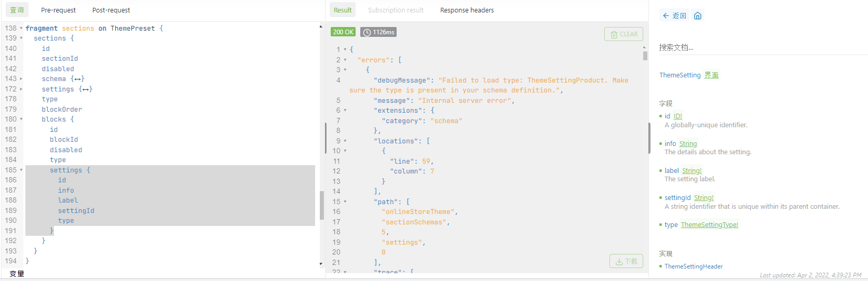The width and height of the screenshot is (868, 281).
Task: Open the ThemeSettingHeader implementation link
Action: (x=694, y=266)
